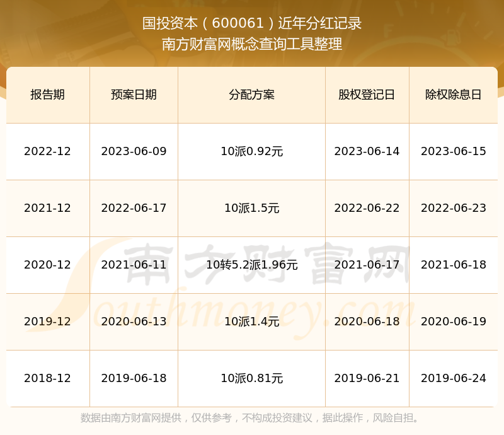504x435 pixels.
Task: Click the report period cell 2022-12
Action: pyautogui.click(x=48, y=151)
